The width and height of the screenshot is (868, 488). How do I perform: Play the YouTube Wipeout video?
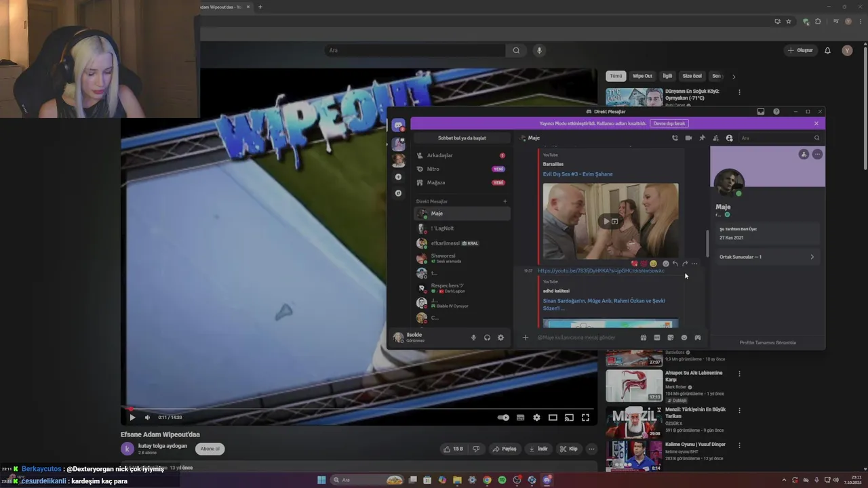(132, 418)
